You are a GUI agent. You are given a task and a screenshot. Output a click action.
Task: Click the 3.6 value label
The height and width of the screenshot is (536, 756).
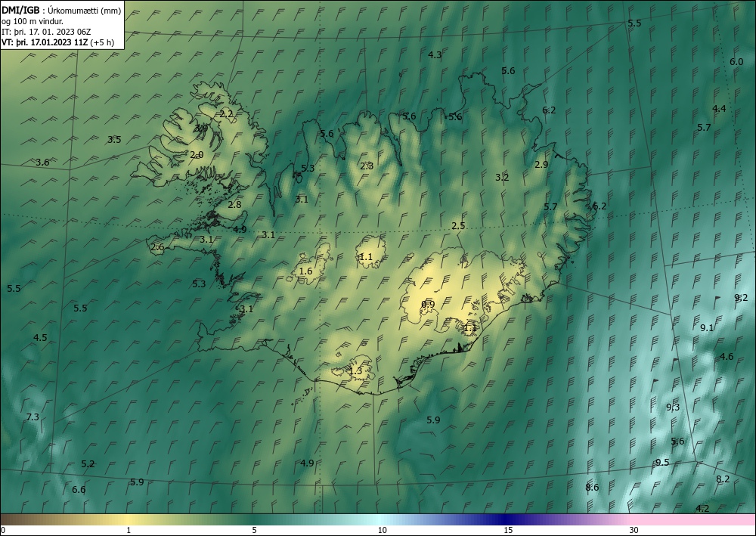click(42, 163)
